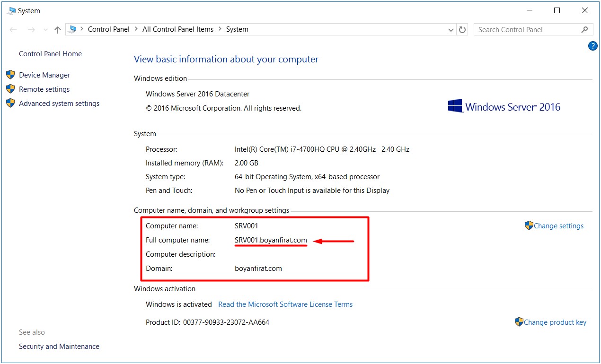Click installed memory value 2.00 GB

pyautogui.click(x=247, y=163)
